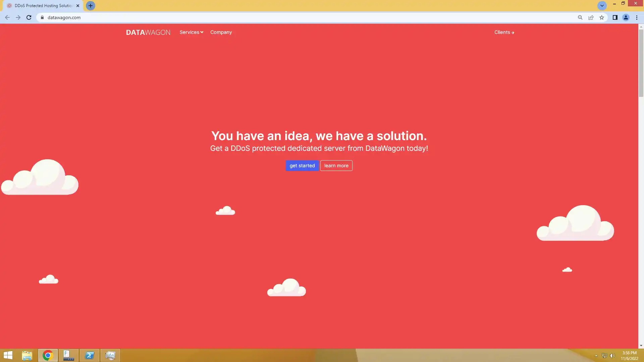Image resolution: width=644 pixels, height=362 pixels.
Task: Show hidden system tray icons
Action: pyautogui.click(x=596, y=356)
